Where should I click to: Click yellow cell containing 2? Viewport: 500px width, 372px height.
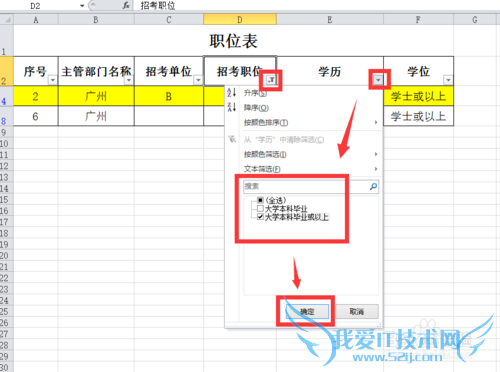pyautogui.click(x=36, y=96)
